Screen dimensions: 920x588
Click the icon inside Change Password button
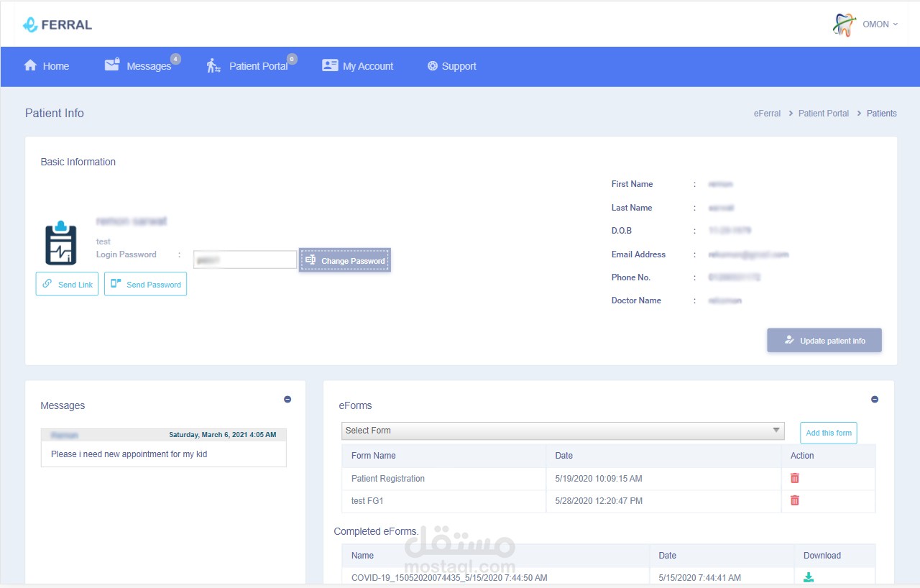pos(310,260)
